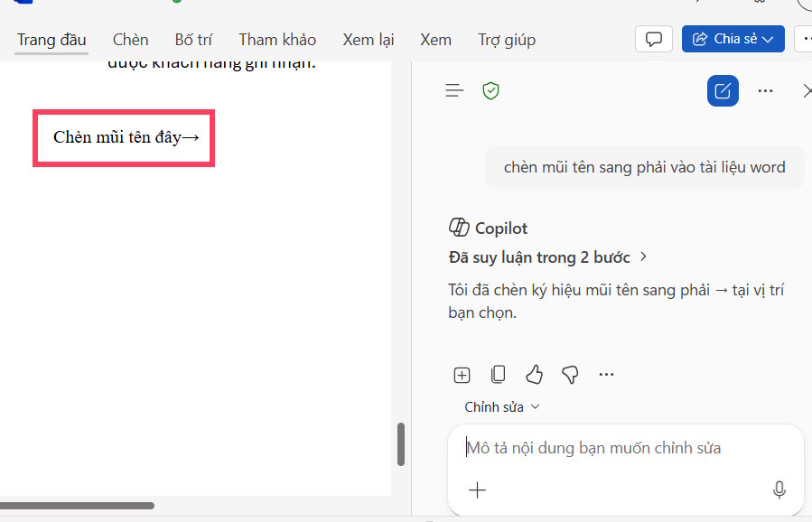The height and width of the screenshot is (522, 812).
Task: Activate microphone voice input
Action: pos(779,489)
